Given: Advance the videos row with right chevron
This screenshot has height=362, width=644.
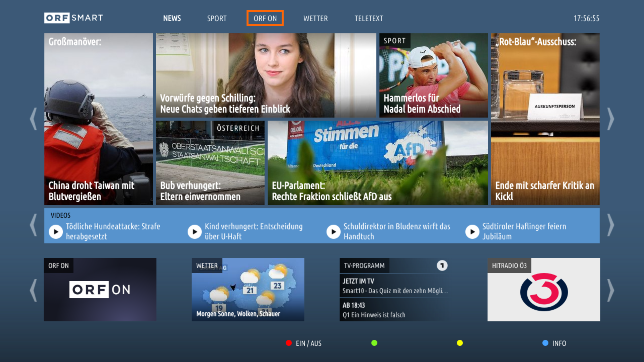Looking at the screenshot, I should tap(611, 225).
